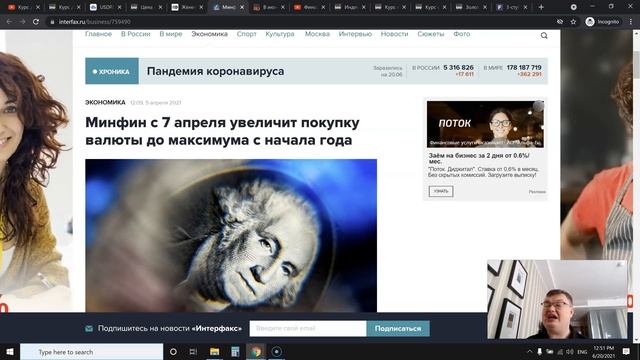Screen dimensions: 640x360
Task: Click the screen recorder taskbar icon
Action: (x=276, y=351)
